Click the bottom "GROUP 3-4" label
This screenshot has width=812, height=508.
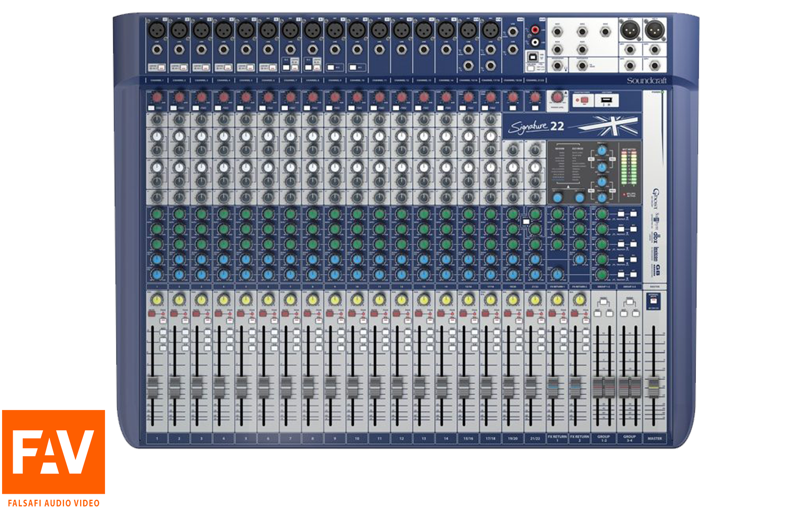pyautogui.click(x=629, y=438)
